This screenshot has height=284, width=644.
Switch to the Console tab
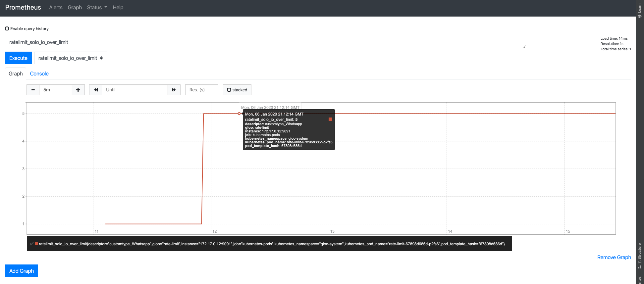(x=39, y=73)
